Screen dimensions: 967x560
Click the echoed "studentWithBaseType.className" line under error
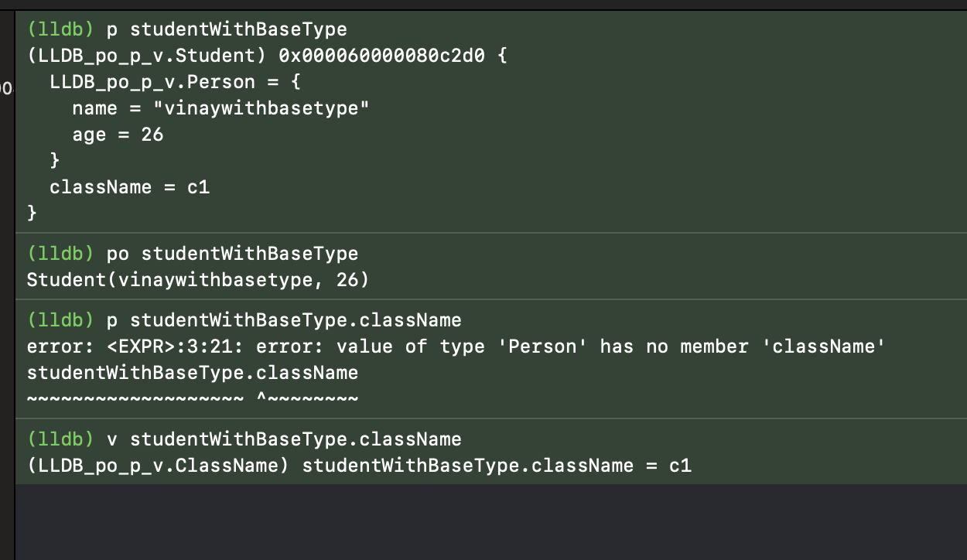coord(193,373)
